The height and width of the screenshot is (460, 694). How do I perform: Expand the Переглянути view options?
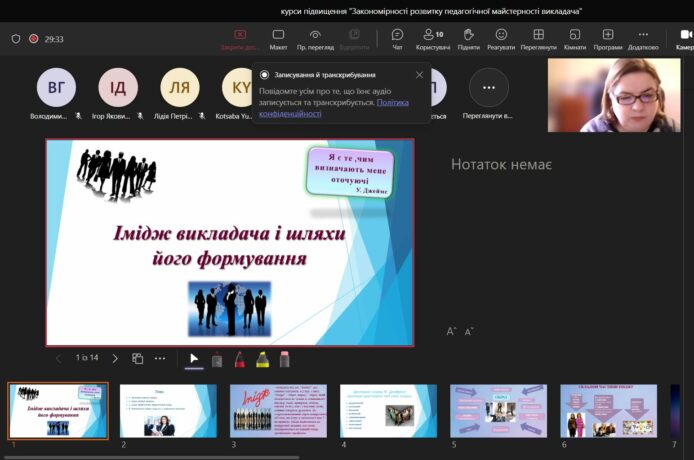point(538,39)
